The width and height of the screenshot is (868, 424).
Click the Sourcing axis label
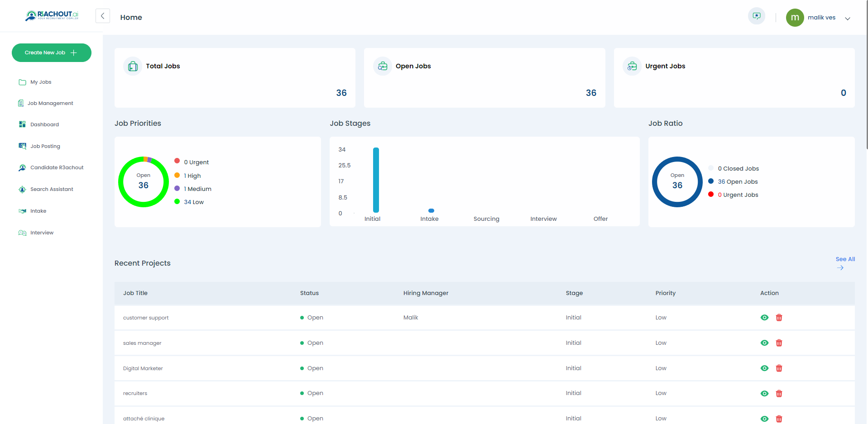coord(486,219)
